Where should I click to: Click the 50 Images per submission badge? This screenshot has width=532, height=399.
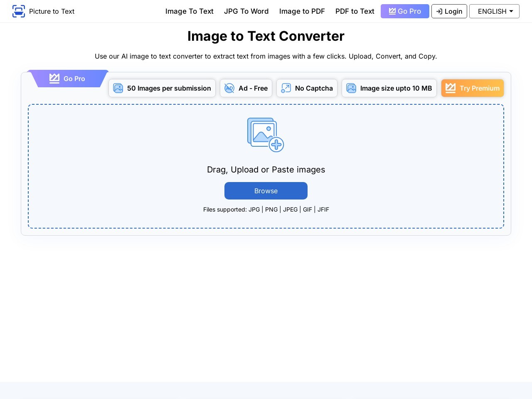coord(162,88)
